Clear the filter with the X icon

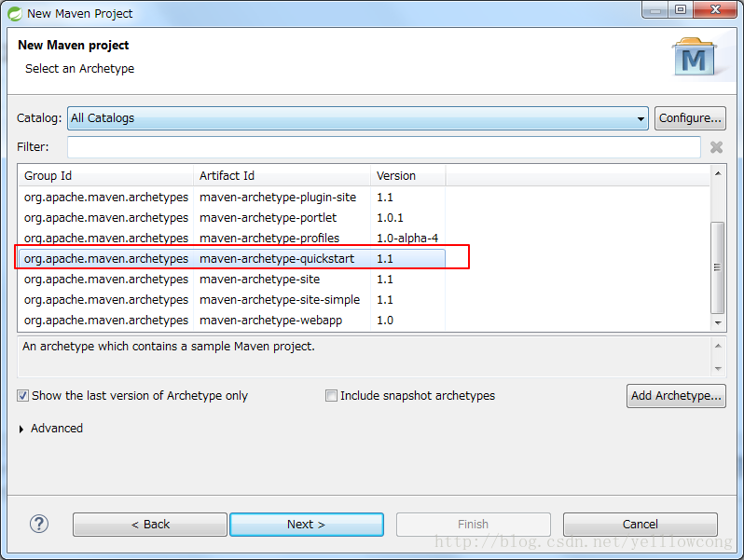(716, 147)
